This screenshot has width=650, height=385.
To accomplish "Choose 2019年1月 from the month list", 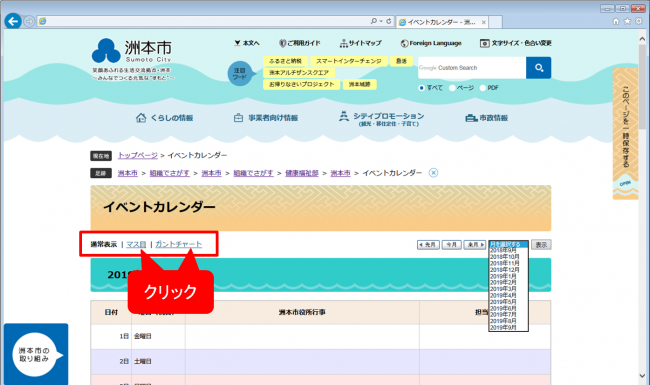I will pos(508,276).
